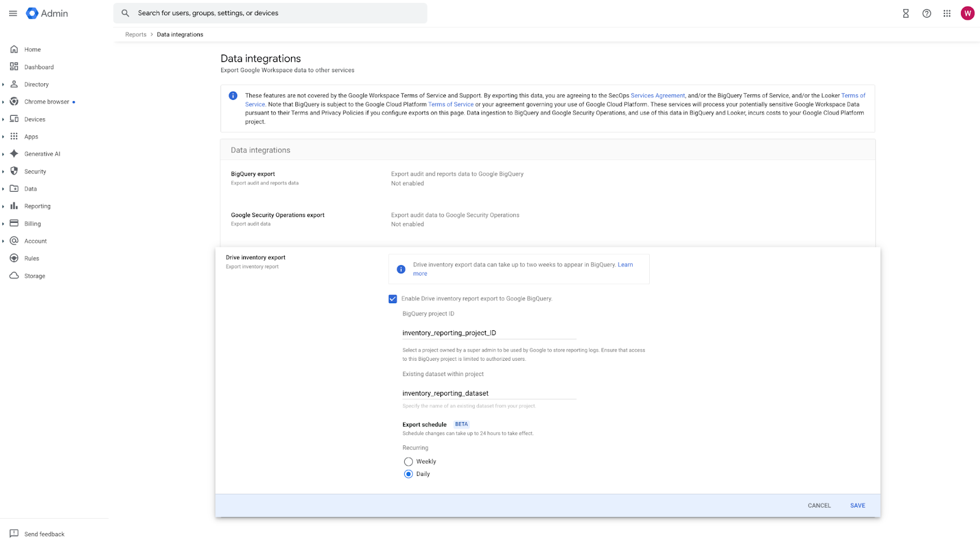Open the Help question mark icon
Screen dimensions: 980x544
(x=927, y=13)
